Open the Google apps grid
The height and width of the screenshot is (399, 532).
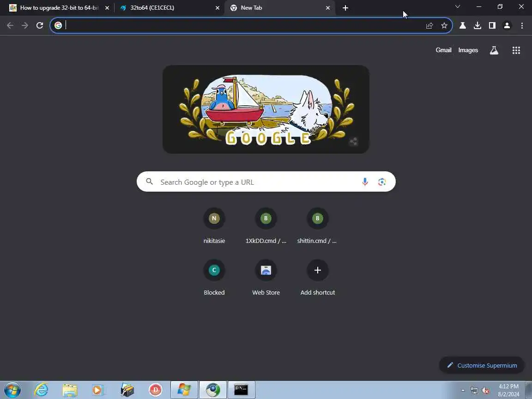tap(516, 50)
